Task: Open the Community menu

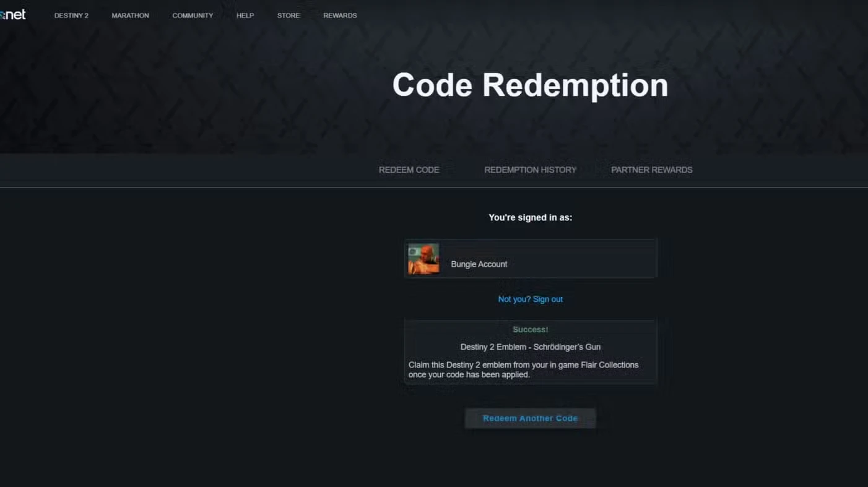Action: pos(193,15)
